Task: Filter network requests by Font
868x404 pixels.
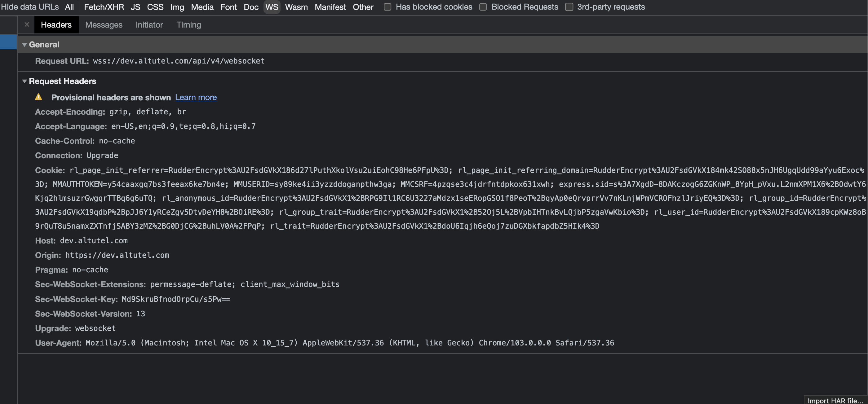Action: [228, 7]
